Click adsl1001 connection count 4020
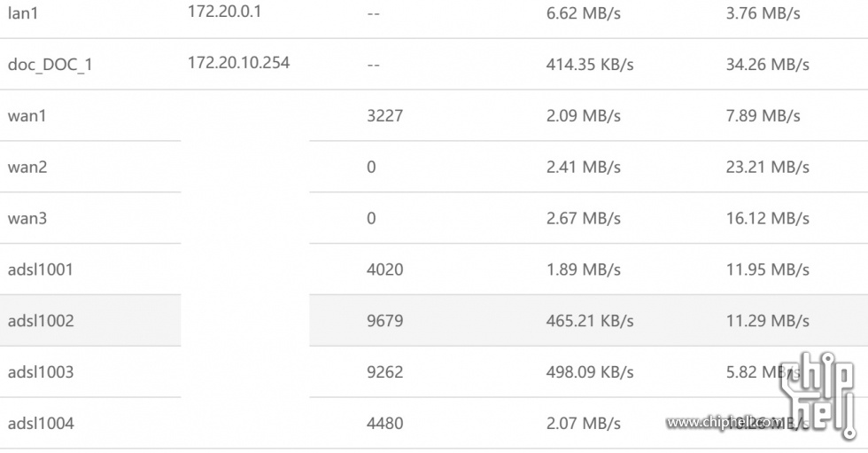Image resolution: width=868 pixels, height=453 pixels. (x=384, y=269)
